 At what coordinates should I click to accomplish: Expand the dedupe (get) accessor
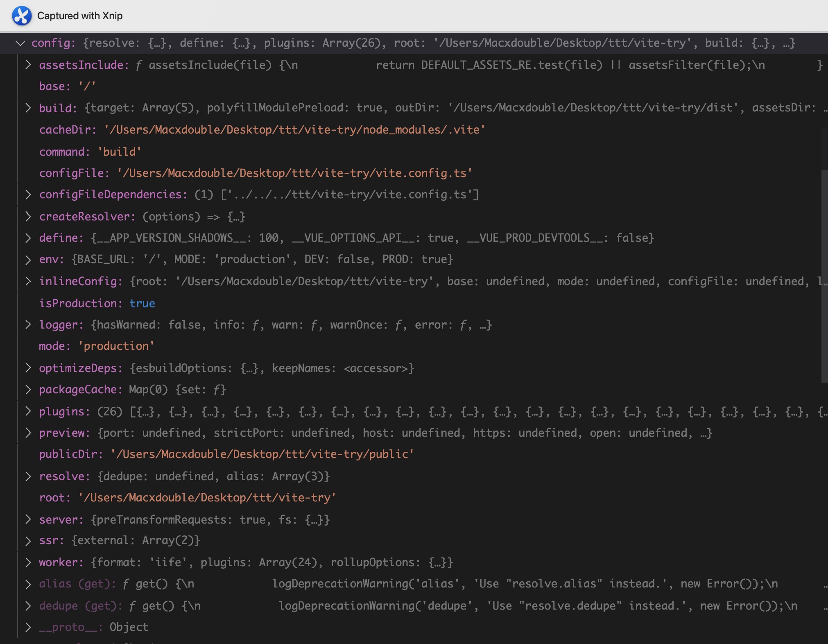(x=28, y=606)
